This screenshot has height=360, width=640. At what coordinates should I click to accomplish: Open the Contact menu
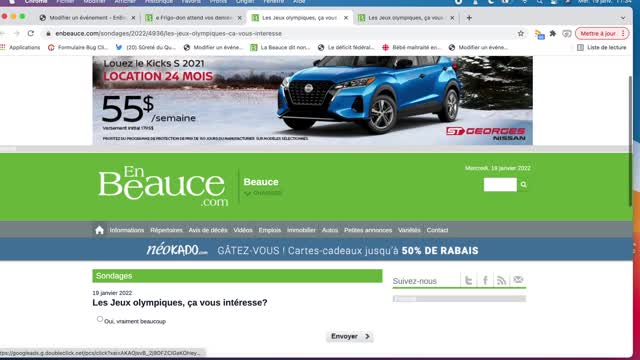(437, 230)
